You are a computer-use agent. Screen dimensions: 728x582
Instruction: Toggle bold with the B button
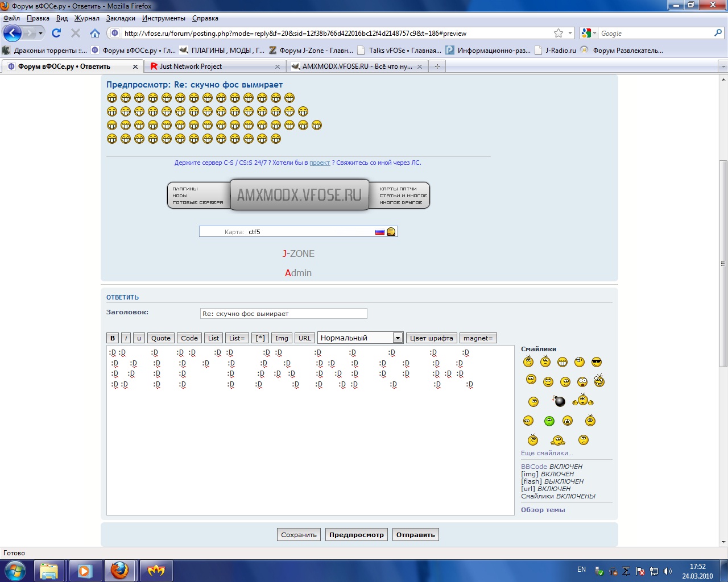(x=112, y=338)
